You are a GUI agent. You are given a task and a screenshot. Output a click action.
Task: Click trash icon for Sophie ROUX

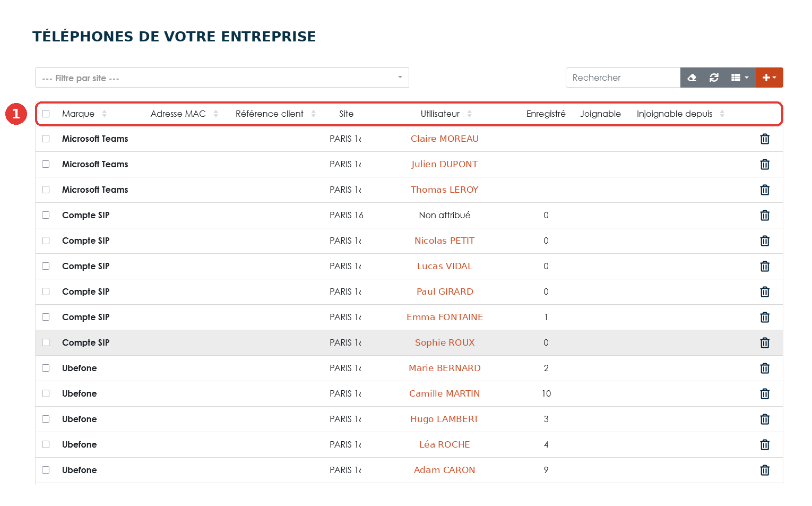(x=765, y=343)
